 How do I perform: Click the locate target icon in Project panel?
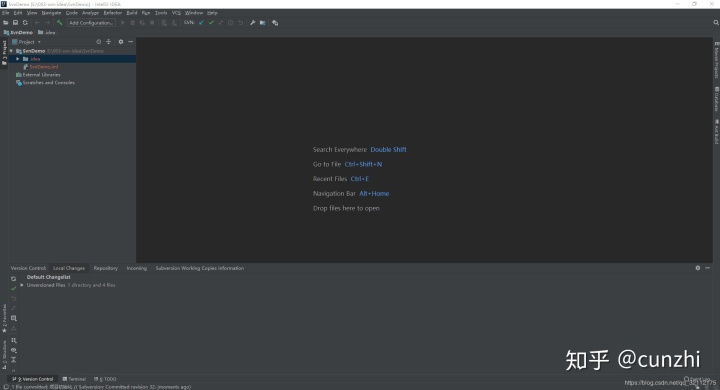[x=98, y=42]
